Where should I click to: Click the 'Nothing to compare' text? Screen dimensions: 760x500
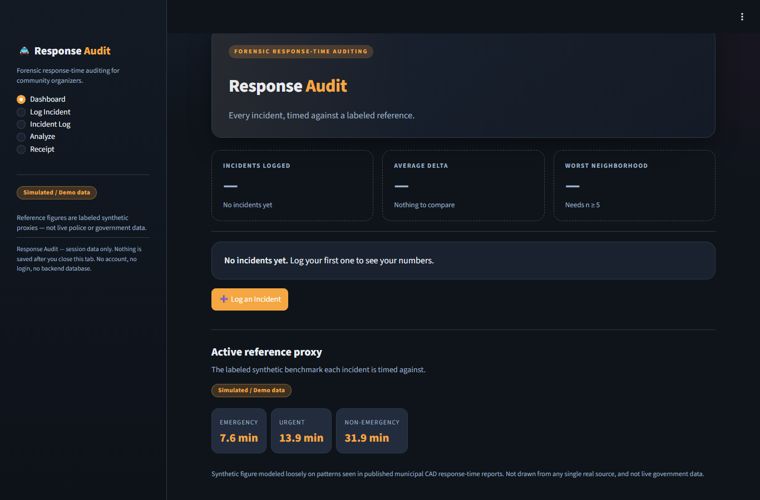coord(424,205)
